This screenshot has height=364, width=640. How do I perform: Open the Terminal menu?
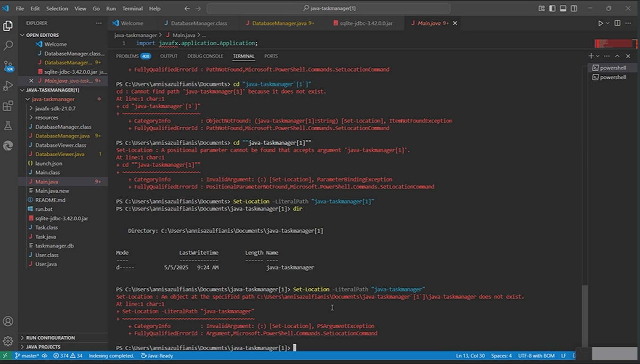coord(132,8)
